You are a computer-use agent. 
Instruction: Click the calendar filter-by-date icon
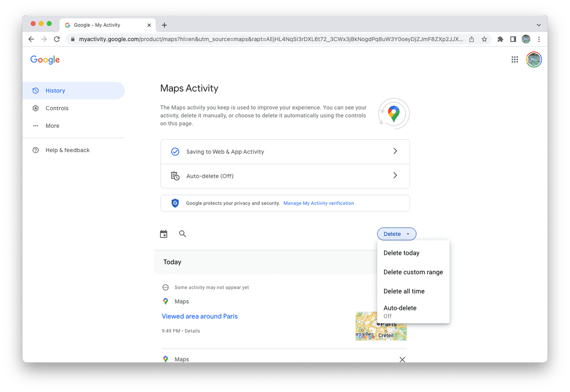(x=164, y=234)
